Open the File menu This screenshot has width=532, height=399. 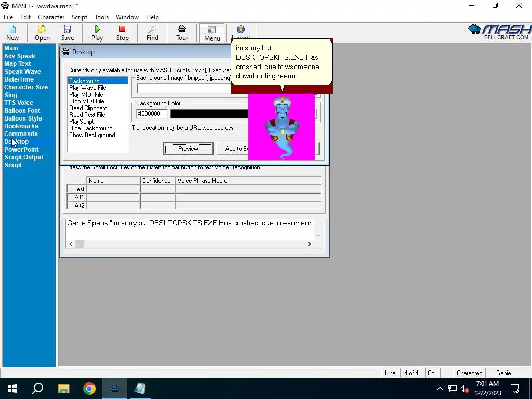(8, 17)
